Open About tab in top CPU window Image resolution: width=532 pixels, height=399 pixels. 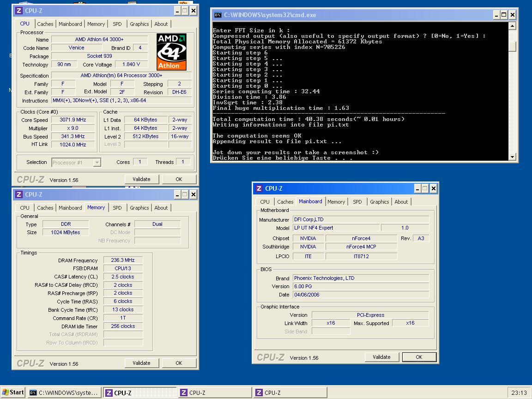tap(161, 24)
